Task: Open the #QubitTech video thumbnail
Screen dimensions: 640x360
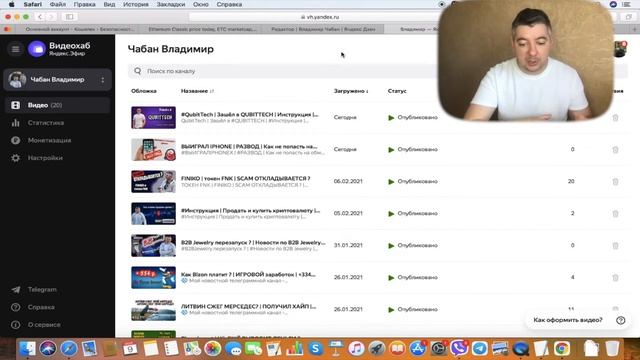Action: (x=153, y=118)
